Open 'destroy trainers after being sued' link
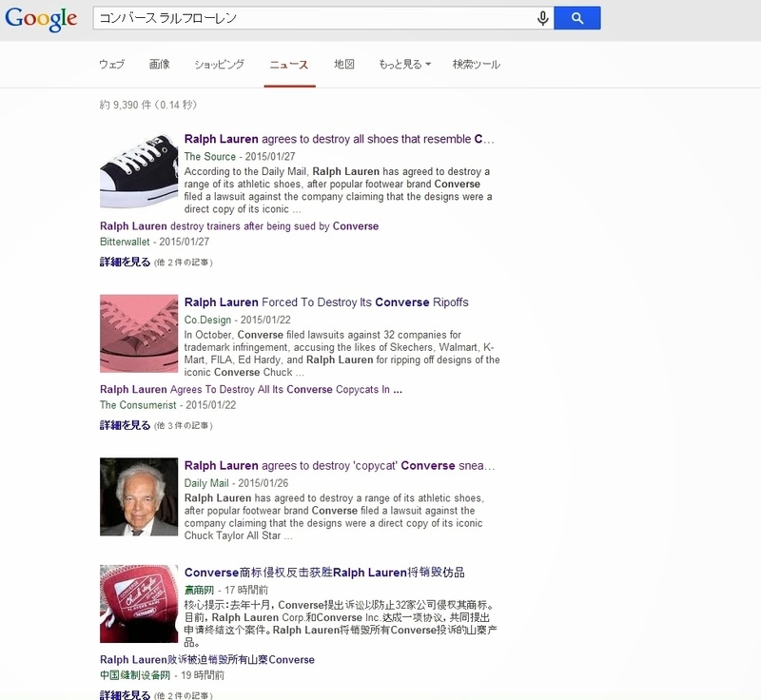Image resolution: width=761 pixels, height=700 pixels. pyautogui.click(x=240, y=226)
